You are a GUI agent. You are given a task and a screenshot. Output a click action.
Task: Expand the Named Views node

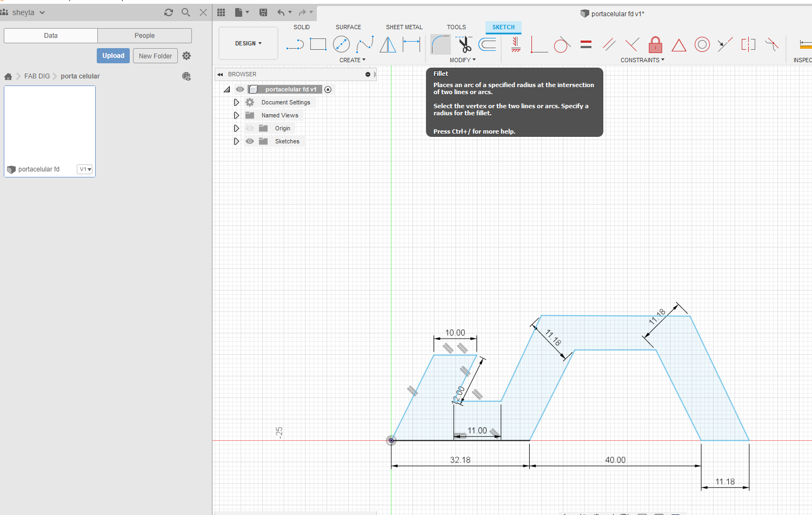[x=236, y=115]
